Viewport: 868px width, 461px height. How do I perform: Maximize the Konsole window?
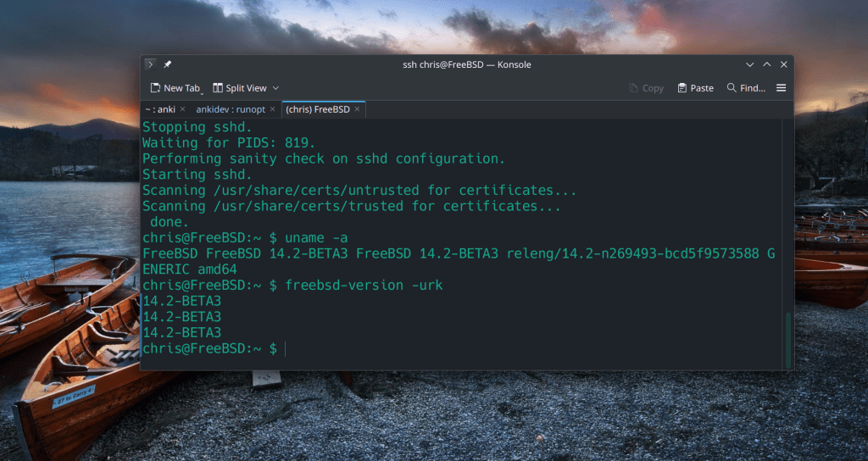[x=766, y=64]
